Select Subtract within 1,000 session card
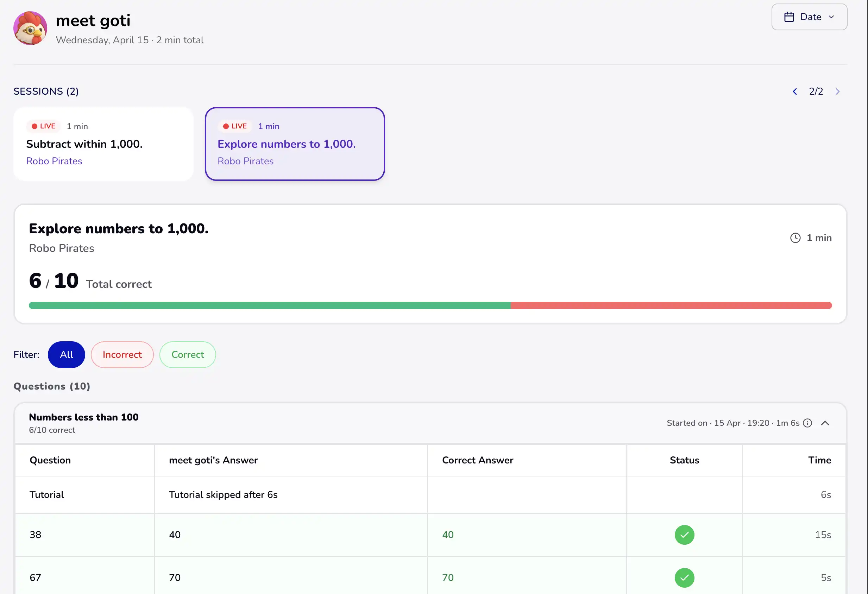Image resolution: width=868 pixels, height=594 pixels. pyautogui.click(x=103, y=144)
